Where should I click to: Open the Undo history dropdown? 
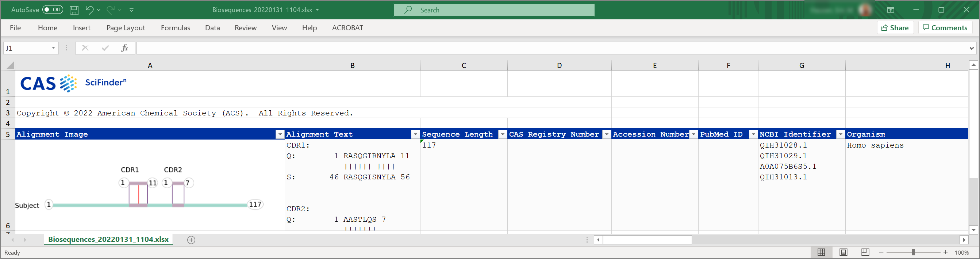pyautogui.click(x=99, y=10)
